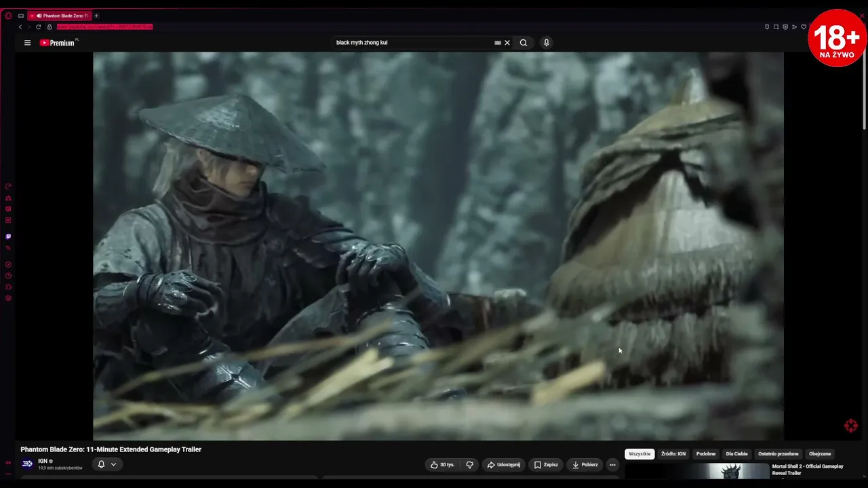Screen dimensions: 868x488
Task: Go to YouTube Premium home logo
Action: (x=57, y=43)
